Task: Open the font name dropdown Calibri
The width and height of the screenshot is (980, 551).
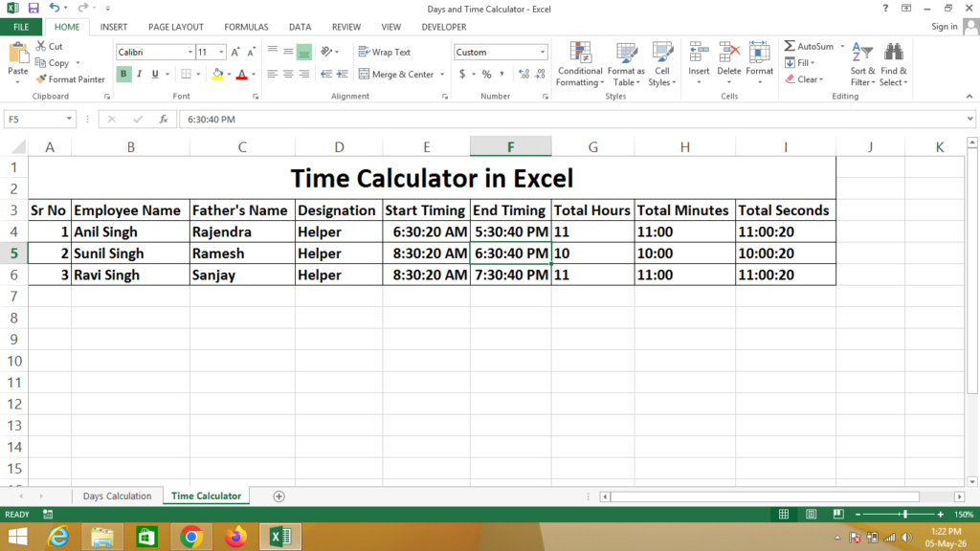Action: (x=190, y=53)
